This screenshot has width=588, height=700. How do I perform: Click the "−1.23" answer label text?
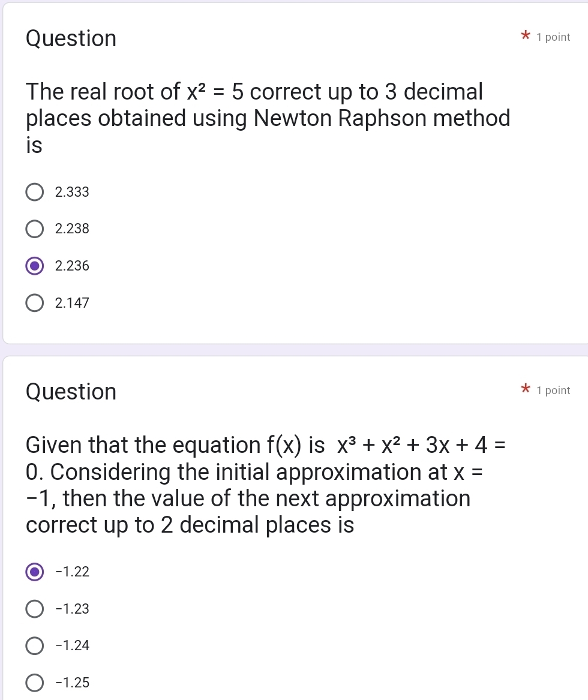coord(72,609)
